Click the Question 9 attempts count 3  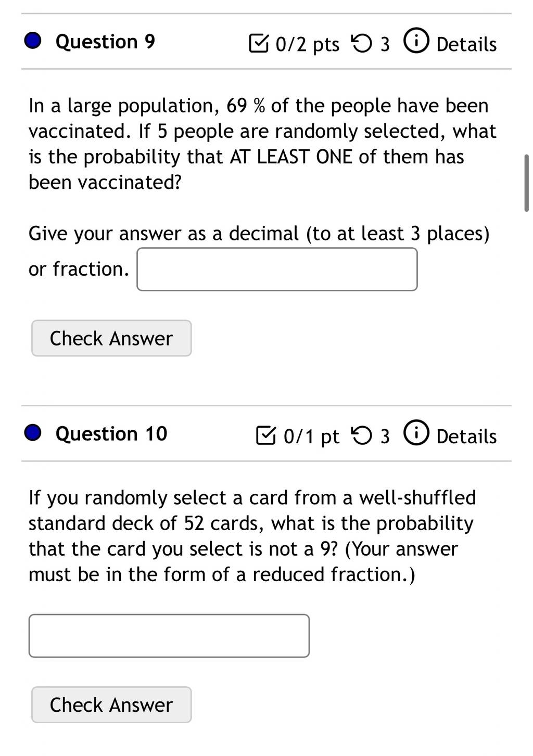[385, 44]
